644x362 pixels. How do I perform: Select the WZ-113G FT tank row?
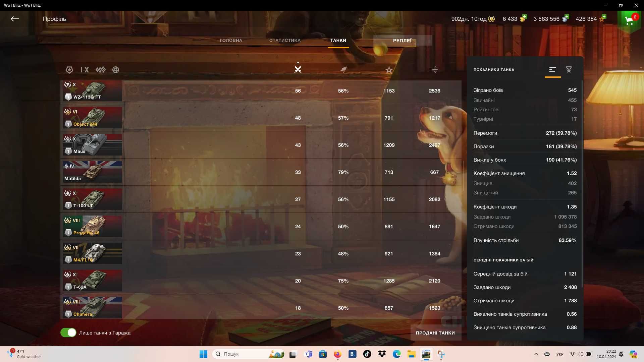tap(261, 90)
